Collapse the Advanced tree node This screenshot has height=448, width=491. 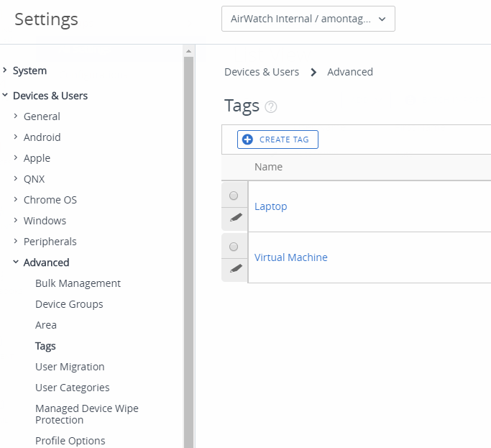16,262
